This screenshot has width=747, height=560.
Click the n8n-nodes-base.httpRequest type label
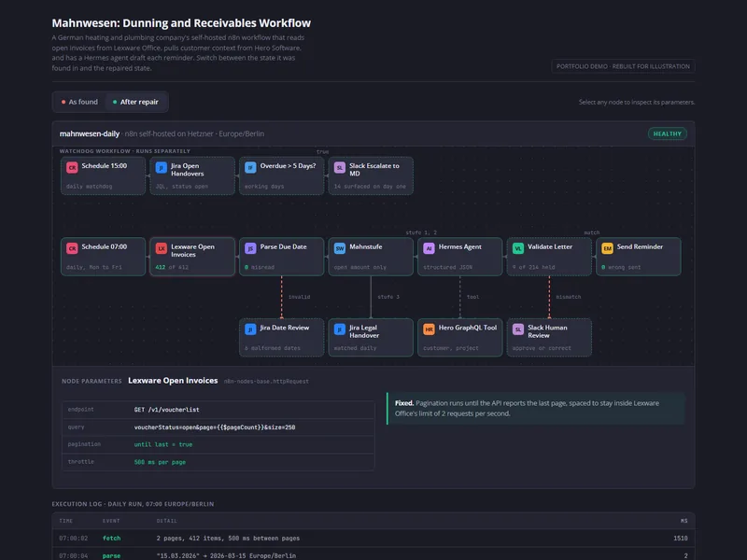[x=266, y=381]
